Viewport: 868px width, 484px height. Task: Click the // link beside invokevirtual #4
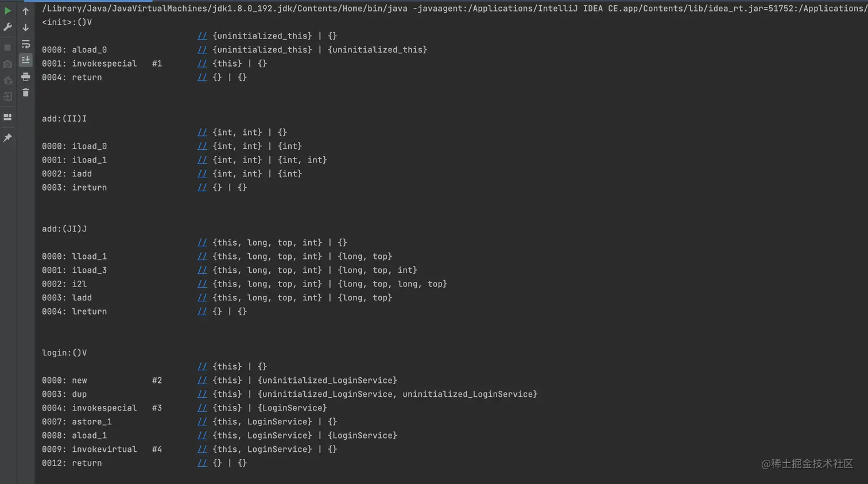pos(202,450)
